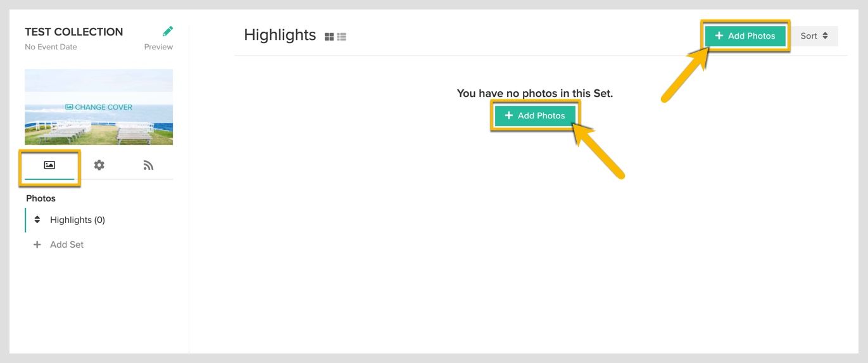Click the Add Set label
868x363 pixels.
66,245
